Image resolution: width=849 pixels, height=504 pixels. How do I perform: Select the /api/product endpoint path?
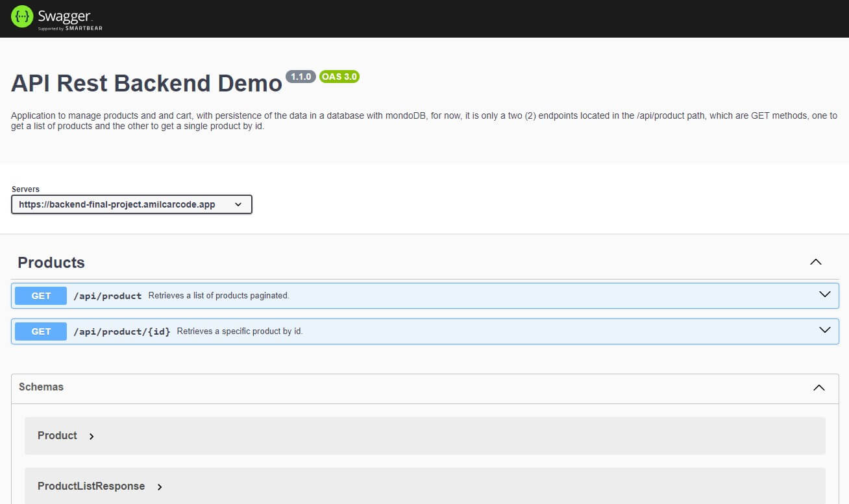coord(107,296)
